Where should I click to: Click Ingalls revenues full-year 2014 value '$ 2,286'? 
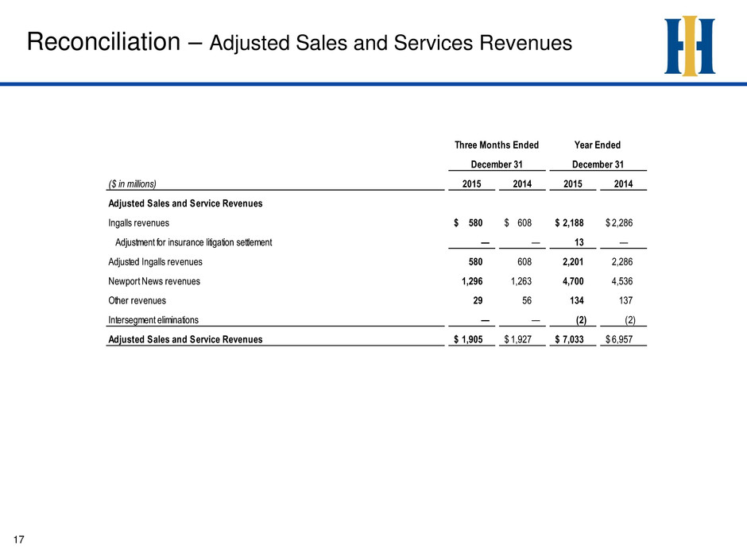click(x=619, y=223)
